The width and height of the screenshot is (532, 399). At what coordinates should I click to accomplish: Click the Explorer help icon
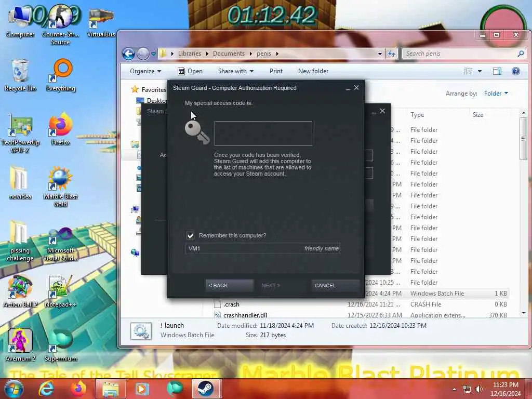click(x=516, y=71)
